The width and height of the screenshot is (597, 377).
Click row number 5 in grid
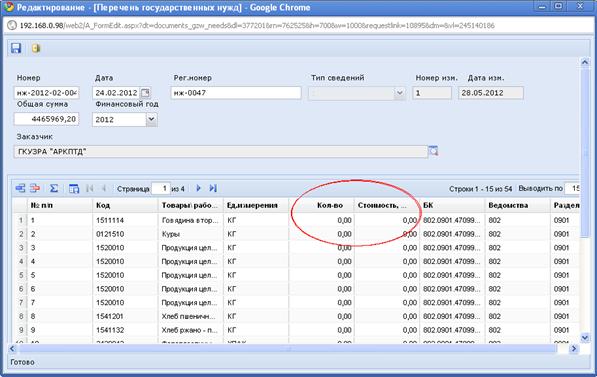(21, 275)
